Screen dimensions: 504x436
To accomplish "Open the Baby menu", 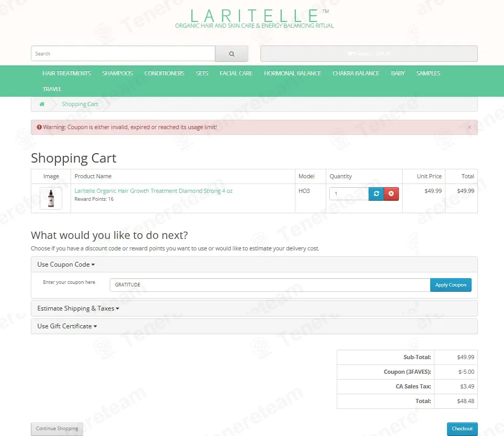I will click(x=398, y=73).
